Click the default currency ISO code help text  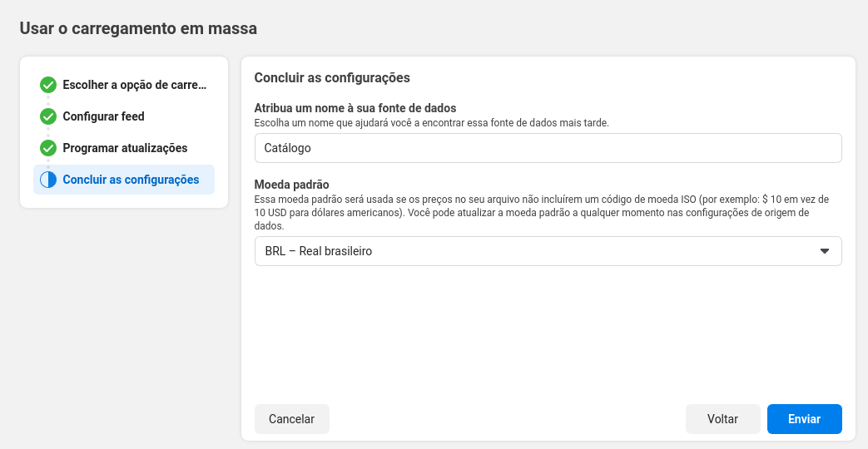542,212
